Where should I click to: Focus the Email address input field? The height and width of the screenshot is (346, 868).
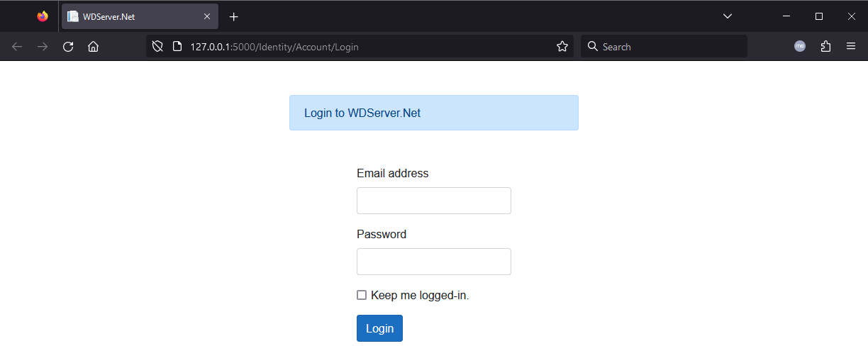[x=434, y=201]
